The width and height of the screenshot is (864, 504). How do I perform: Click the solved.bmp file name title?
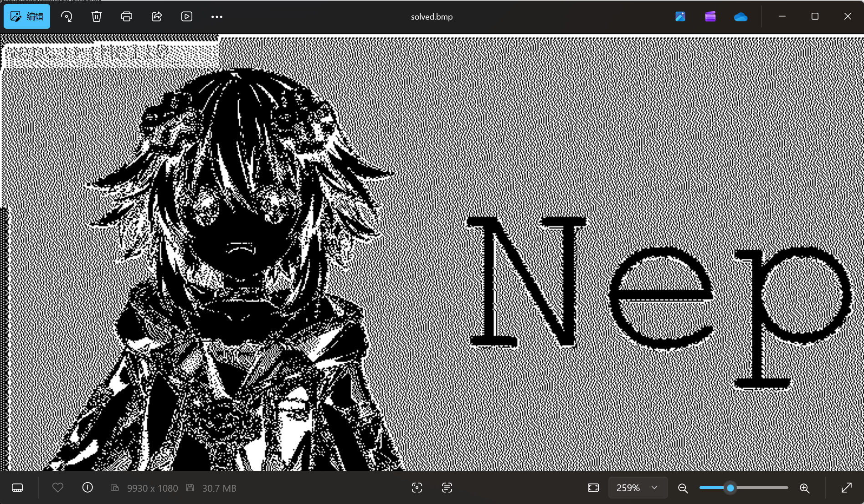pyautogui.click(x=432, y=17)
